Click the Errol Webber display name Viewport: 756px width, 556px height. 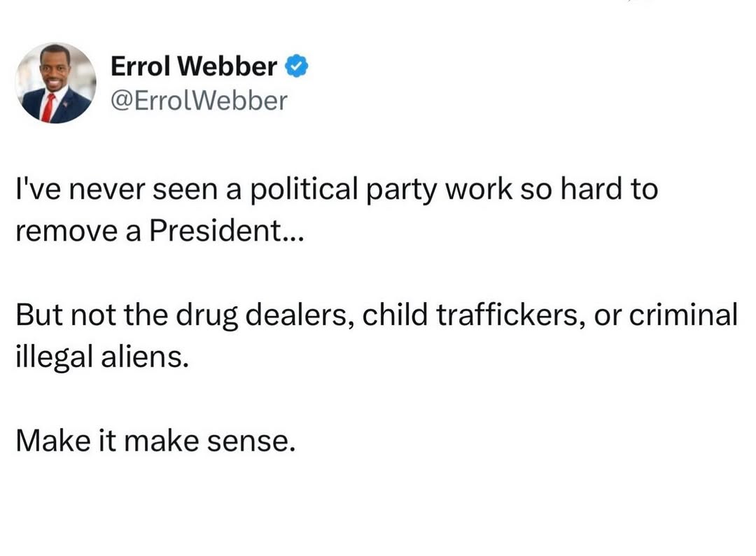pos(195,67)
